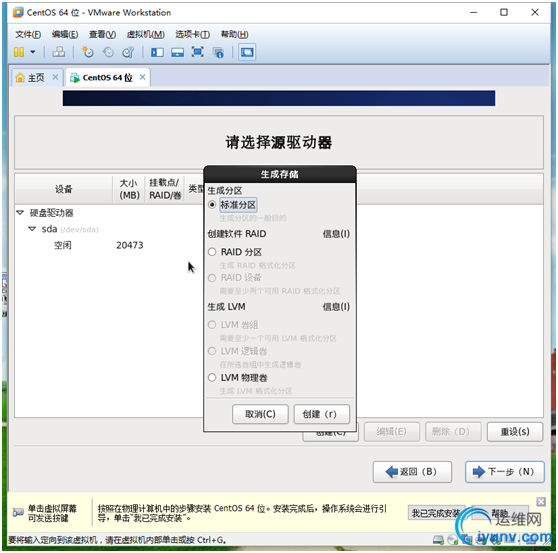Open the 查看(V) menu
This screenshot has width=558, height=553.
pos(102,34)
